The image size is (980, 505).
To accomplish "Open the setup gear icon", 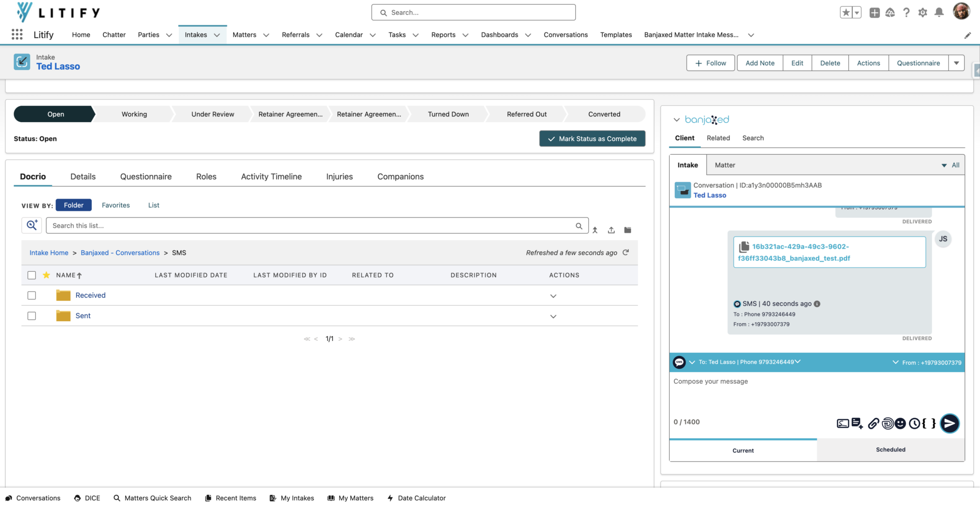I will tap(923, 13).
